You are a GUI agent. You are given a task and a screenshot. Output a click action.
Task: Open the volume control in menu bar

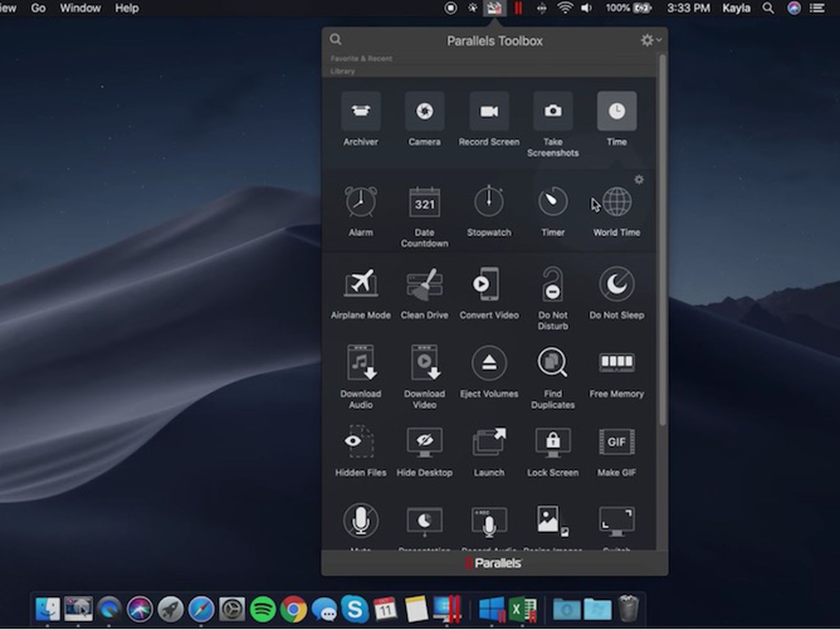tap(586, 8)
